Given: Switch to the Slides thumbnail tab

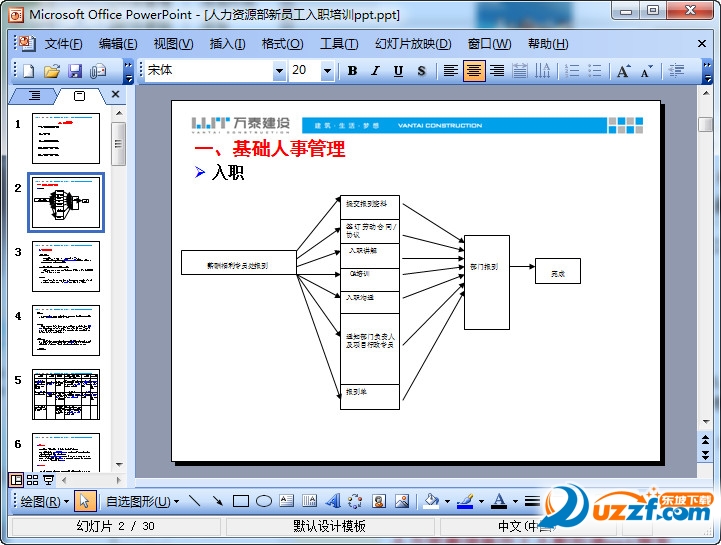Looking at the screenshot, I should pyautogui.click(x=80, y=96).
